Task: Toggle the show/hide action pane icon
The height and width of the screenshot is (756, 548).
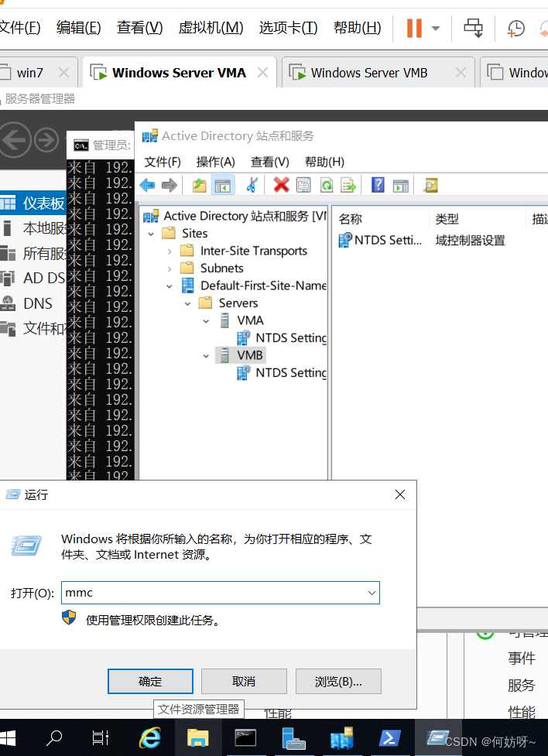Action: [x=400, y=185]
